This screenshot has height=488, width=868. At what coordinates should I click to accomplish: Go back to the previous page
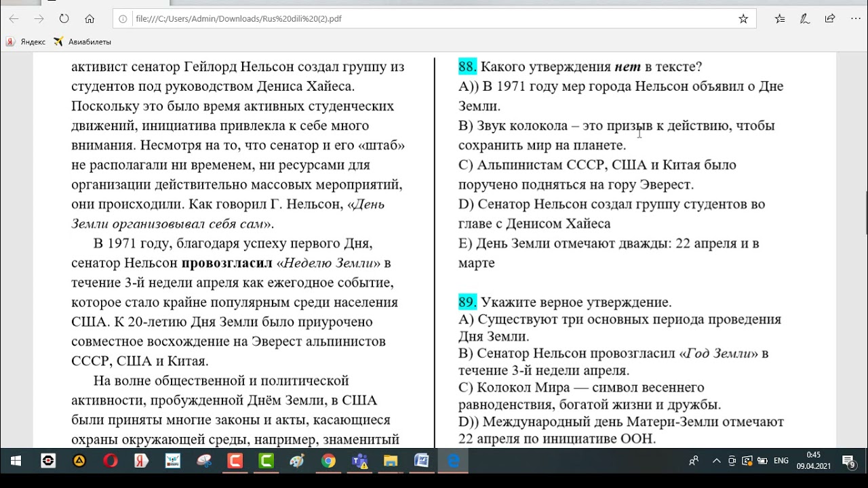(x=14, y=19)
